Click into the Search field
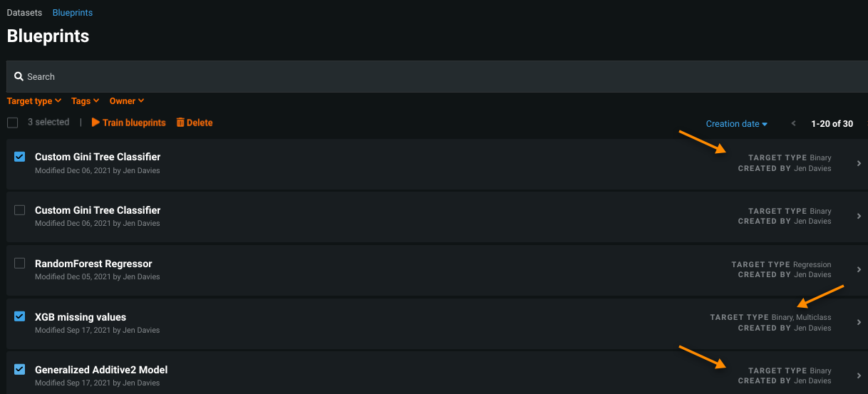Screen dimensions: 868x394 (x=428, y=77)
